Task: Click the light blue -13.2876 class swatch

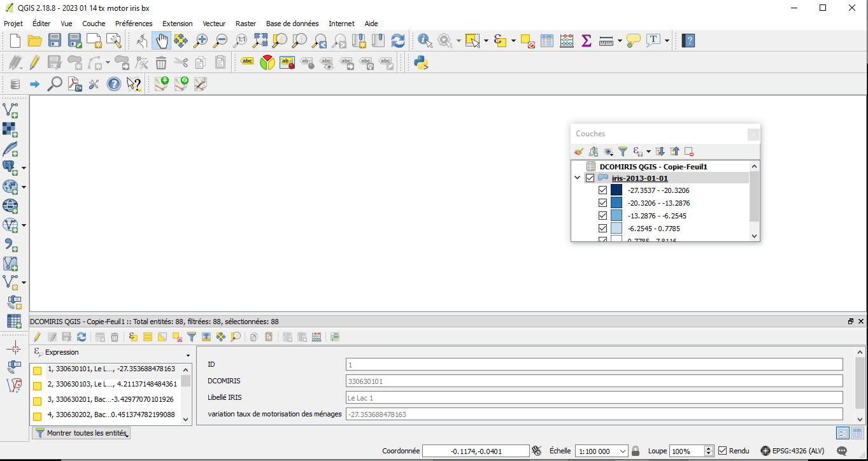Action: (x=616, y=216)
